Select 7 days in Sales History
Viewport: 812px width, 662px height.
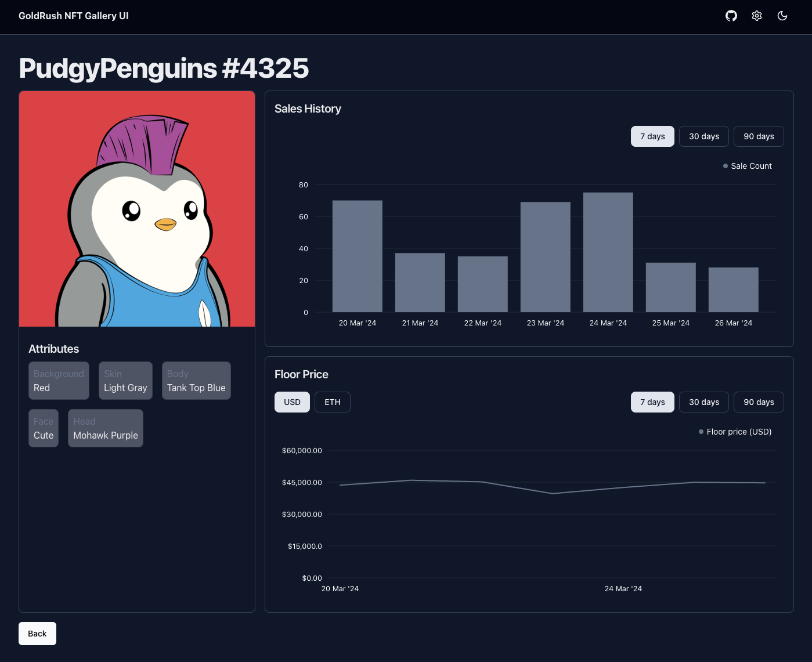[652, 136]
